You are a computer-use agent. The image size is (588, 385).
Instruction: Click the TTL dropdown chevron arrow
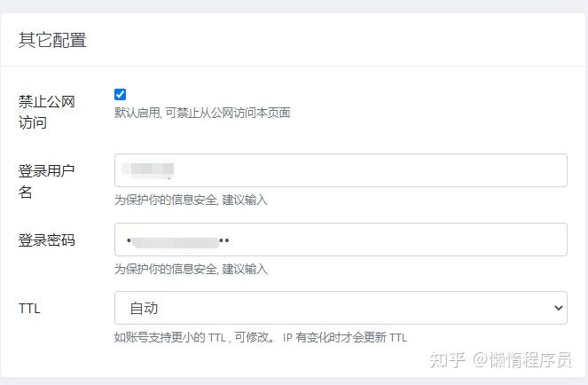pos(558,308)
